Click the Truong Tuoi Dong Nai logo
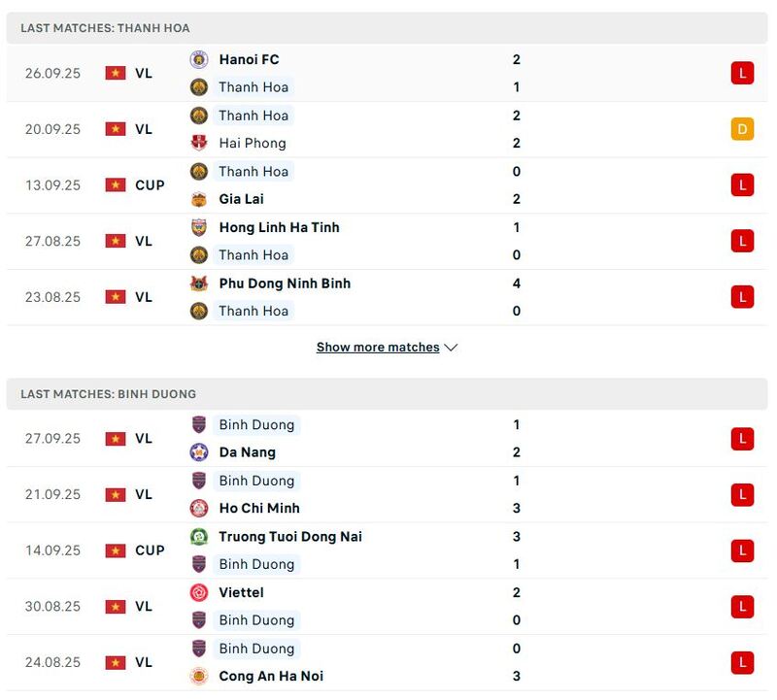The height and width of the screenshot is (700, 777). (199, 537)
